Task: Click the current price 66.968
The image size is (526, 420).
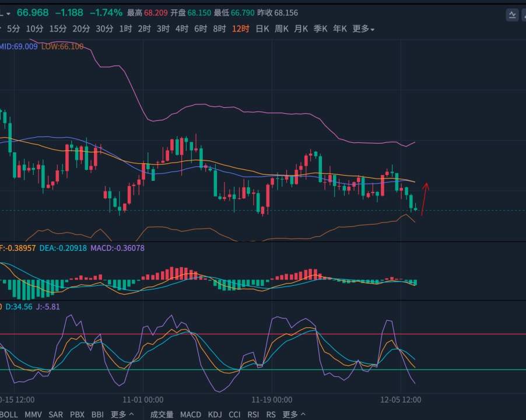Action: [33, 13]
